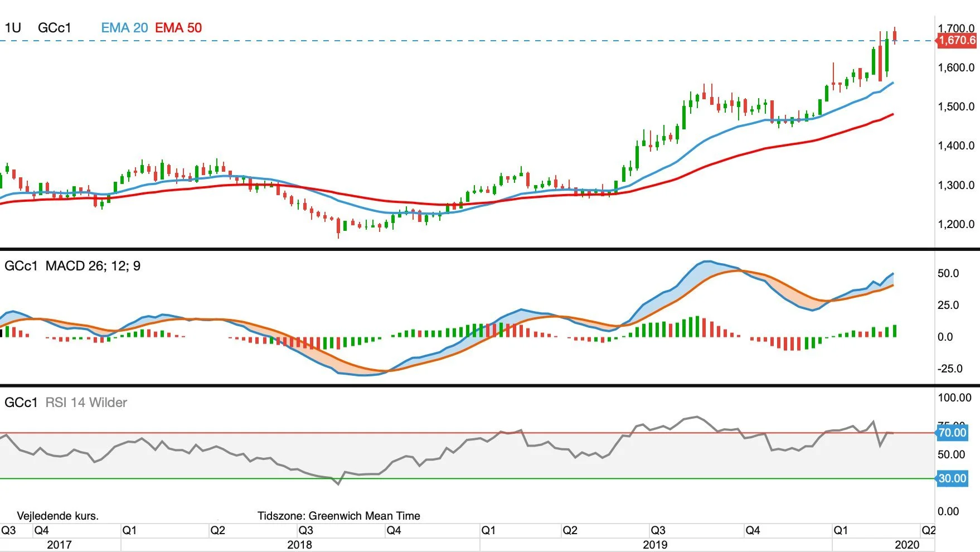Open the MACD 26; 12; 9 indicator label

click(x=93, y=266)
